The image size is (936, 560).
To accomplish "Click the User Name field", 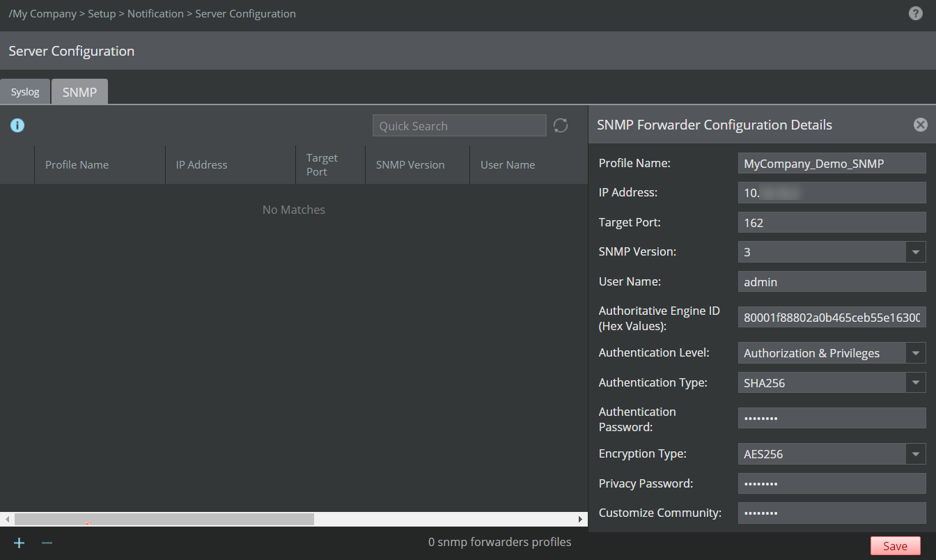I will [x=832, y=281].
